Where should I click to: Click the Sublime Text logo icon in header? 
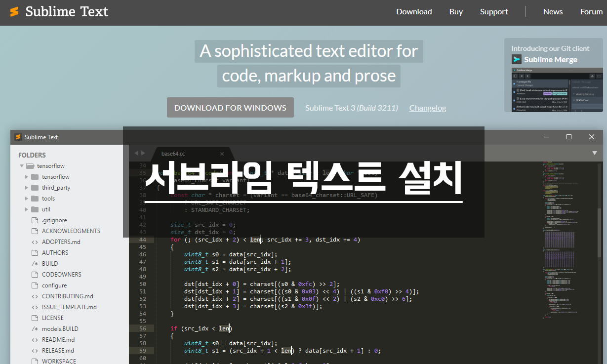click(x=15, y=11)
